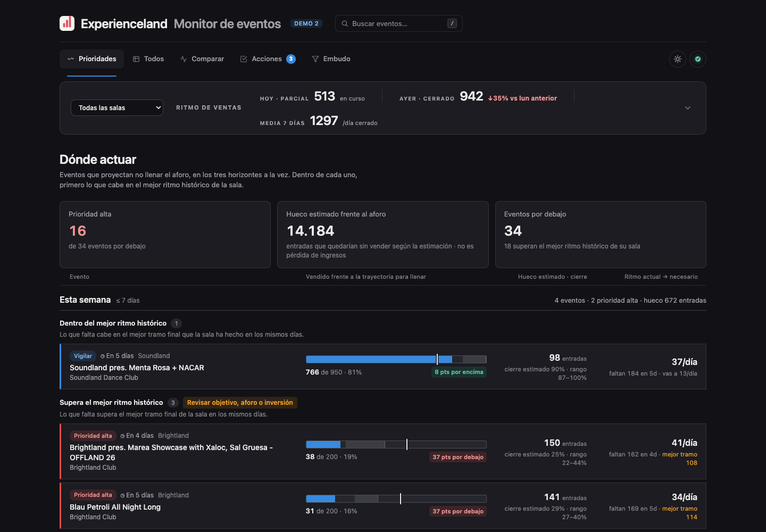Click the clock icon on Blau Petroli row
Viewport: 766px width, 532px height.
pyautogui.click(x=122, y=496)
